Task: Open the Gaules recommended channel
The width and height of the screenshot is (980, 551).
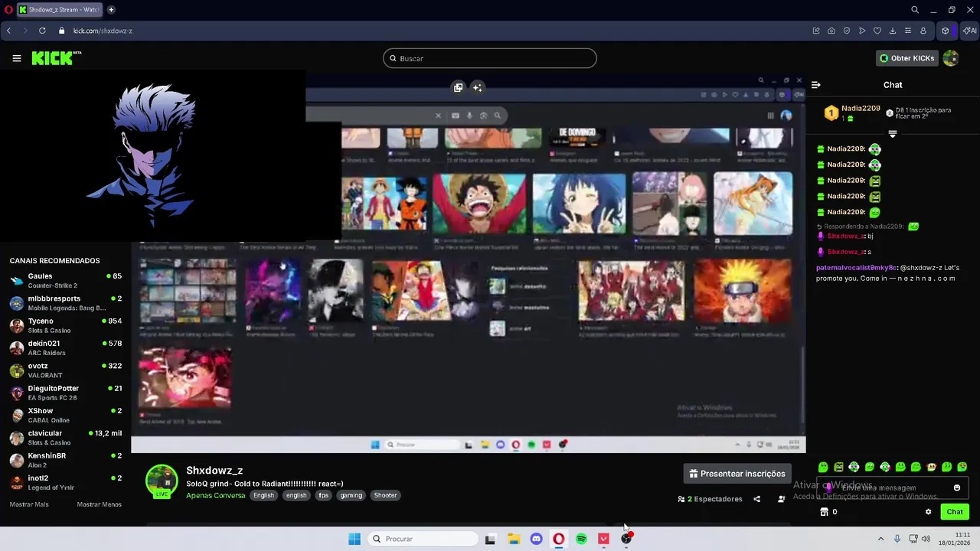Action: 66,280
